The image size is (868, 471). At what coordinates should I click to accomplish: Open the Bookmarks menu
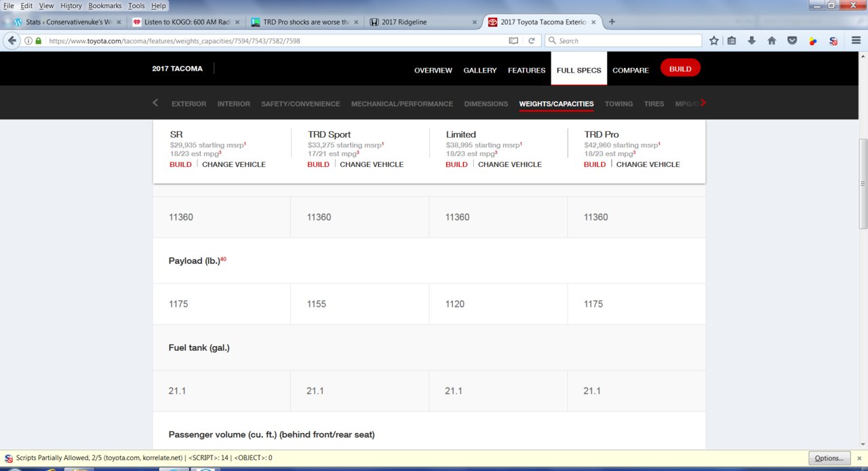tap(105, 5)
